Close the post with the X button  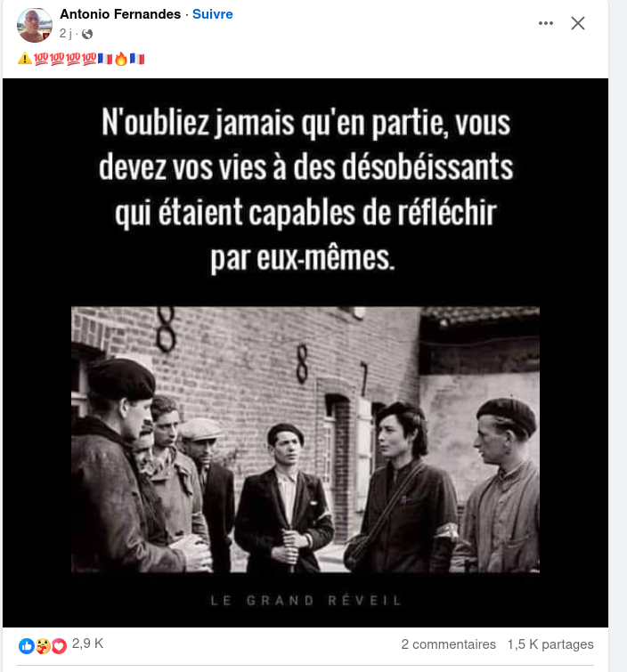tap(578, 23)
